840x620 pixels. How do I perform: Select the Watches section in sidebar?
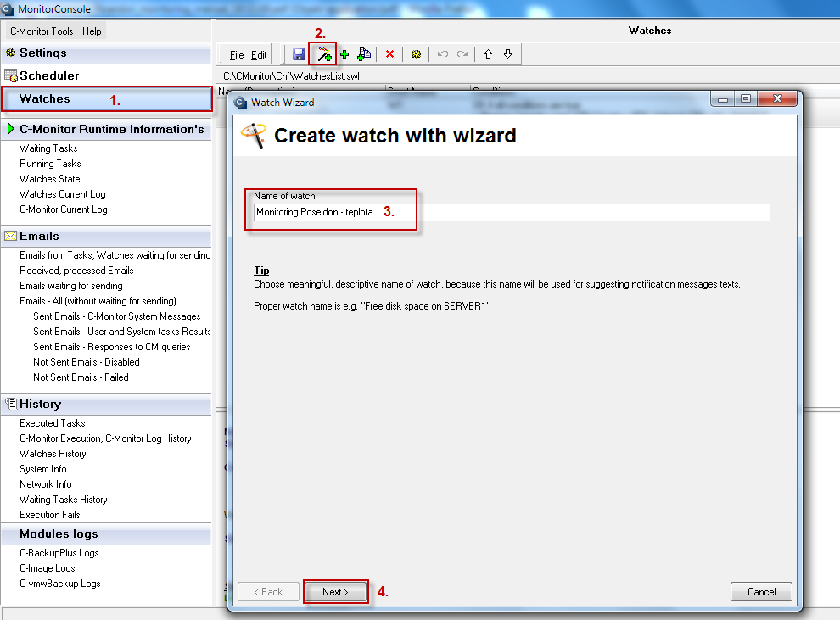tap(107, 99)
